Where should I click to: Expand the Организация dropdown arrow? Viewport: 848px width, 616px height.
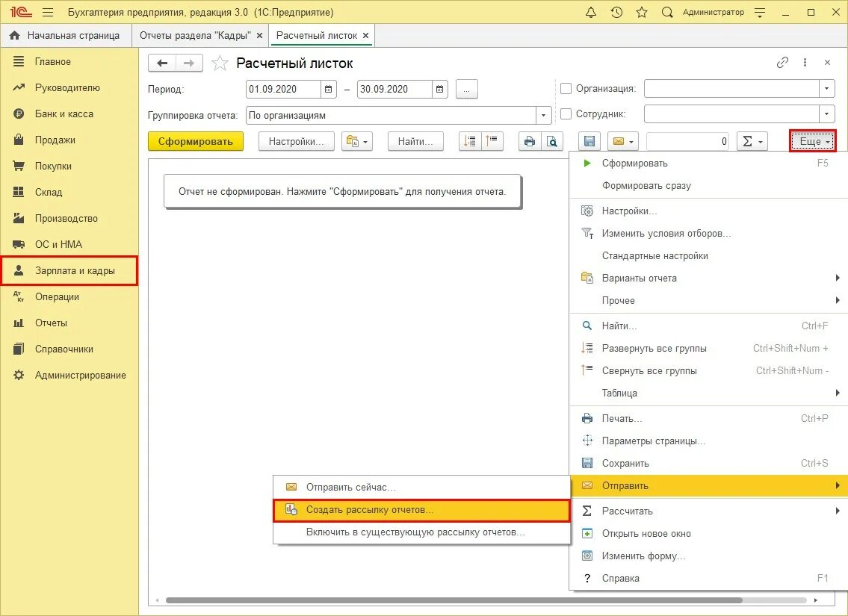pyautogui.click(x=827, y=88)
